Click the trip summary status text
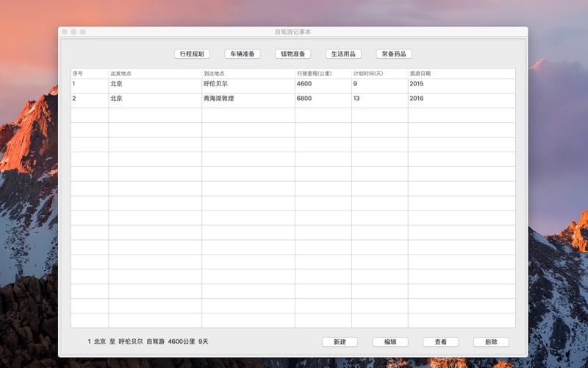Screen dimensions: 588x368 point(148,342)
